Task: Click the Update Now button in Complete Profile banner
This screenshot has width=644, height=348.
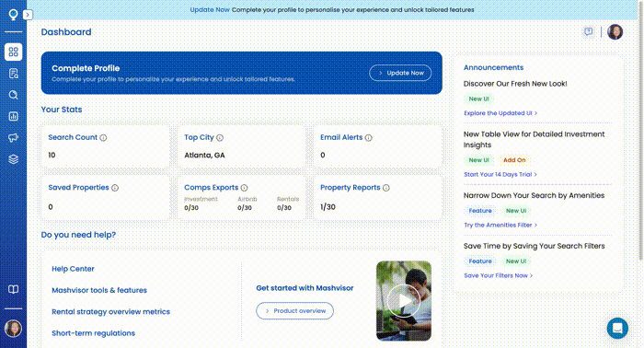Action: point(400,73)
